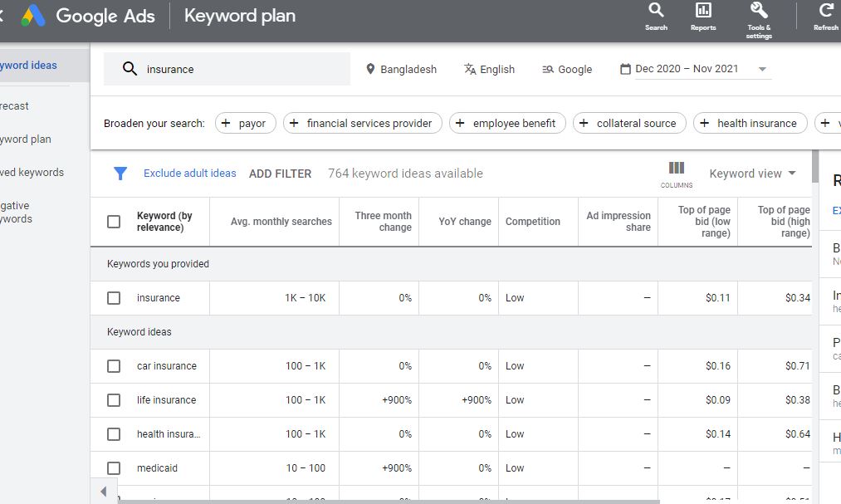841x504 pixels.
Task: Open the Keyword view dropdown
Action: [x=752, y=174]
